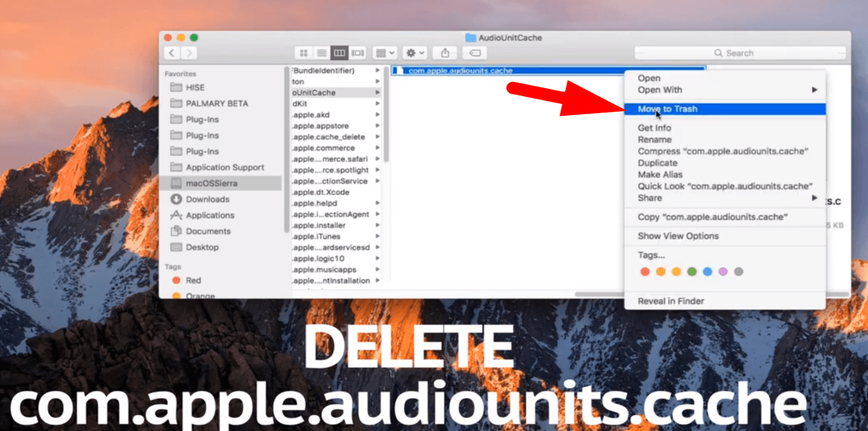Open the item arrangement dropdown
868x431 pixels.
(385, 53)
